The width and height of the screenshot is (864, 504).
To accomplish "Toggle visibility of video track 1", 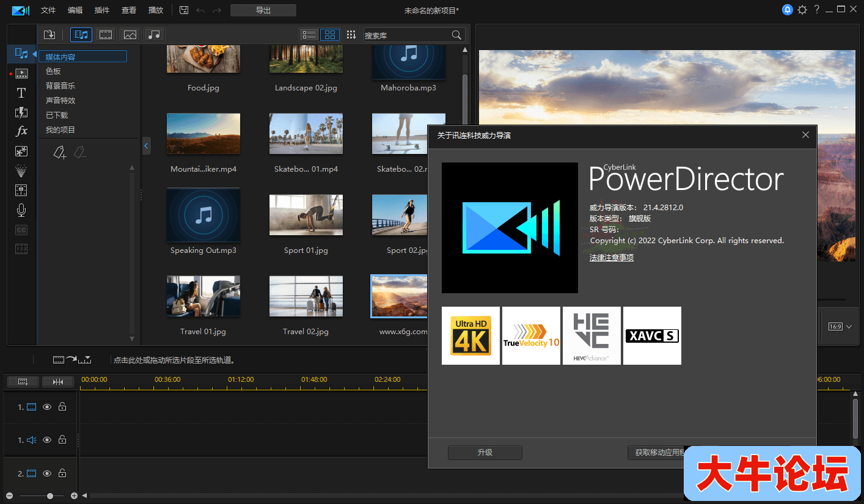I will [x=47, y=407].
